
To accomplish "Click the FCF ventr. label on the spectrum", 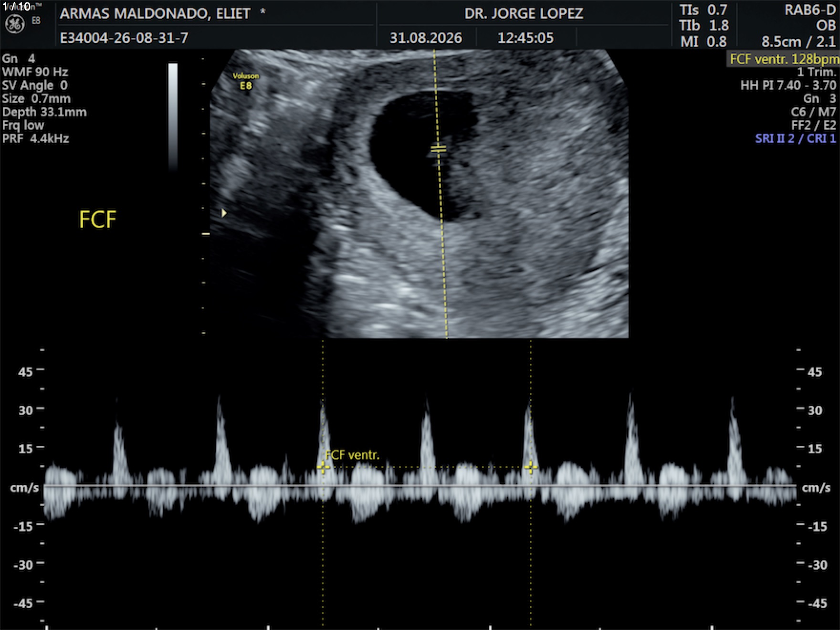I will [352, 455].
